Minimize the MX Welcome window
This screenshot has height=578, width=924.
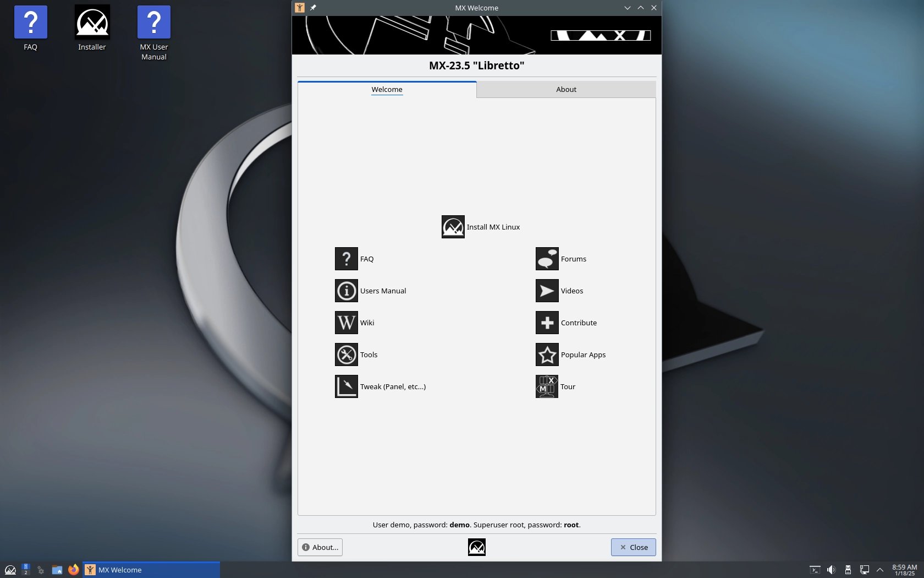pos(627,8)
